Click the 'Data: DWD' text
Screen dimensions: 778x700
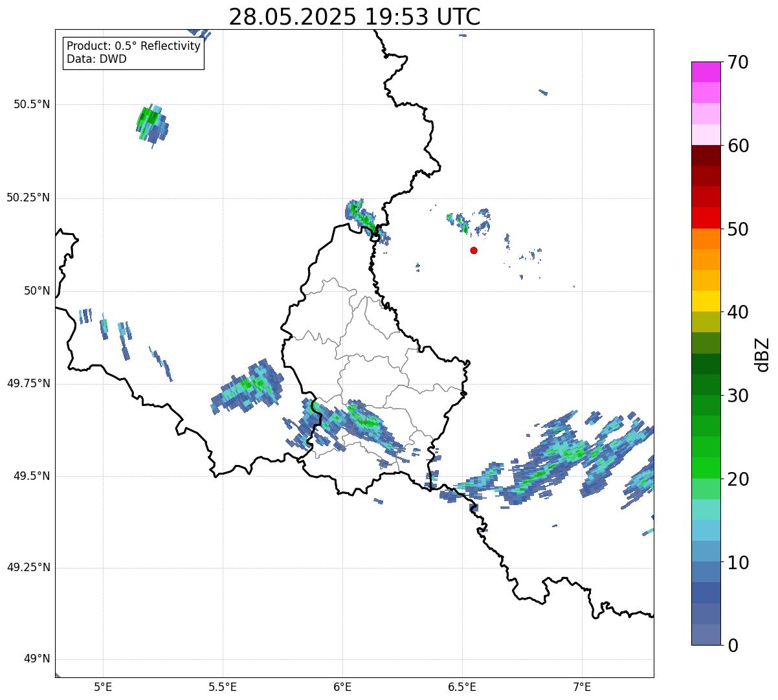point(97,59)
